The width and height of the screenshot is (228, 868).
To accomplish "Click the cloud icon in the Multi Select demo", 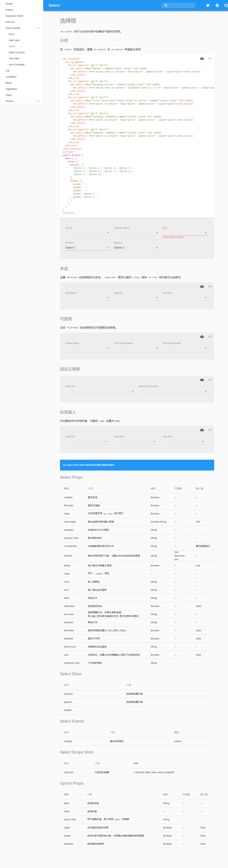I will click(x=202, y=286).
